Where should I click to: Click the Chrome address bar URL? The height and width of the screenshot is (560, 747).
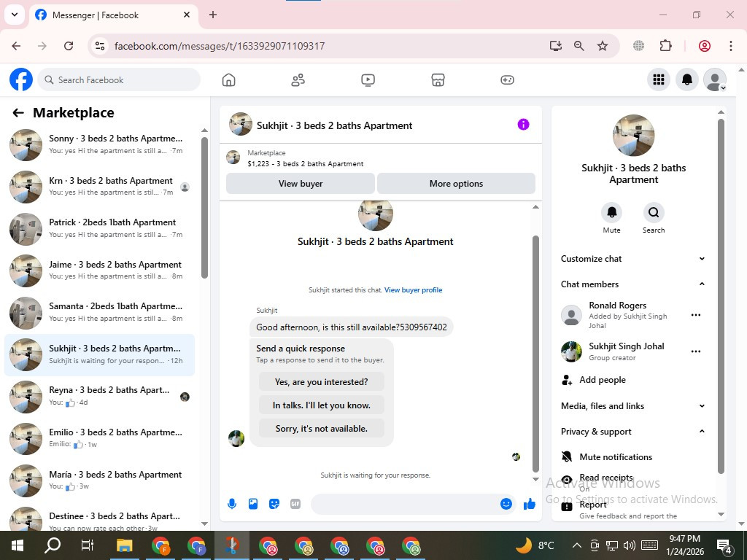click(220, 46)
